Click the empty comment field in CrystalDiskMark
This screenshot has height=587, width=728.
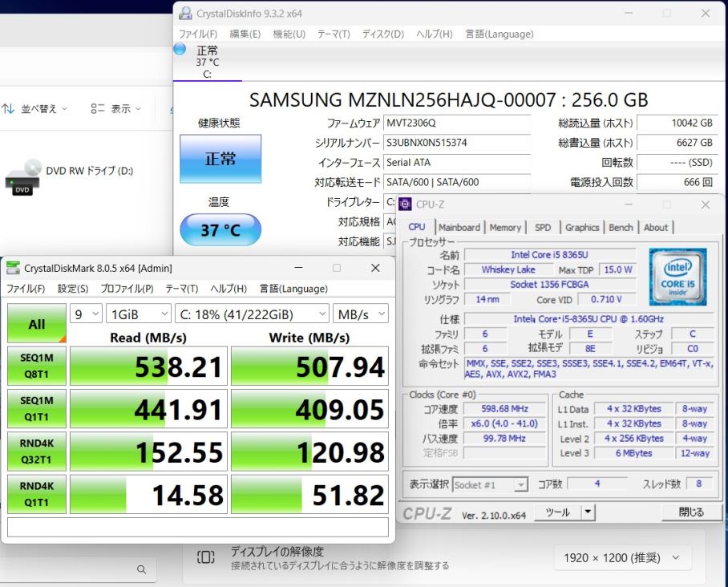[x=198, y=527]
